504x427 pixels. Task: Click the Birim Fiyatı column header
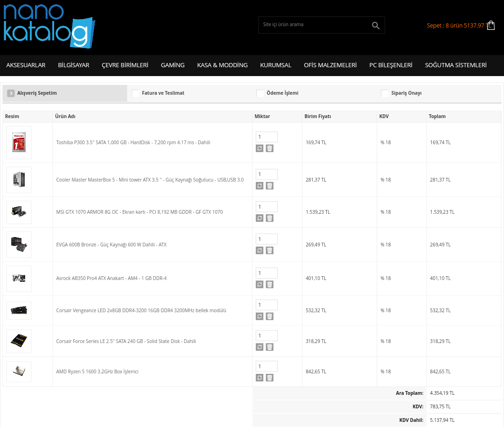coord(318,116)
